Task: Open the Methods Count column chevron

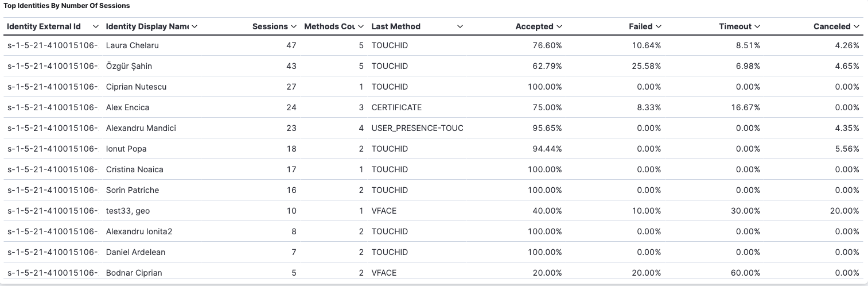Action: (x=361, y=26)
